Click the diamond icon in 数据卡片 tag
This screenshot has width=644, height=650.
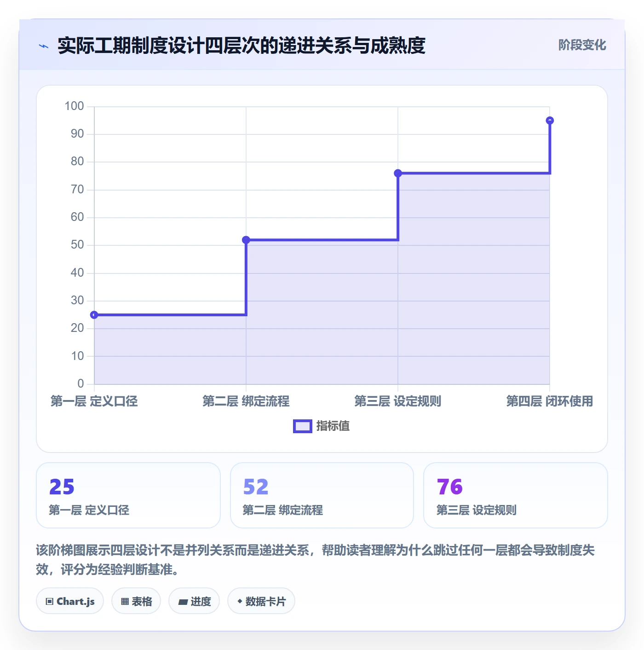(240, 601)
